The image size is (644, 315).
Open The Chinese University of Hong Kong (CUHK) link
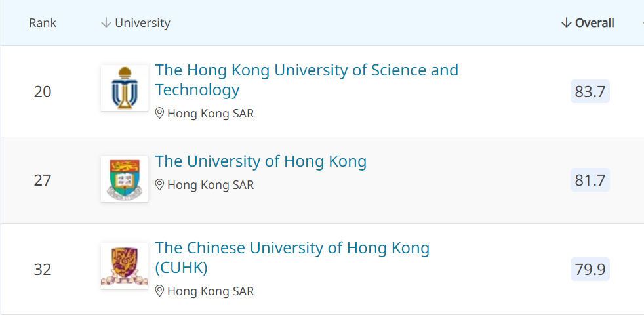coord(292,258)
